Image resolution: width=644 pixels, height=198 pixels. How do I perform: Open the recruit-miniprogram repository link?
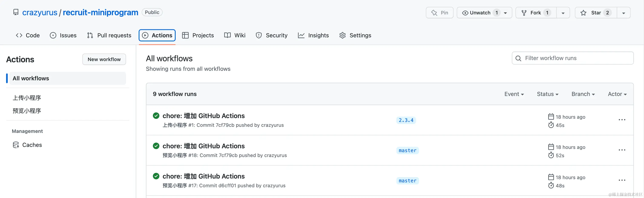(x=101, y=13)
